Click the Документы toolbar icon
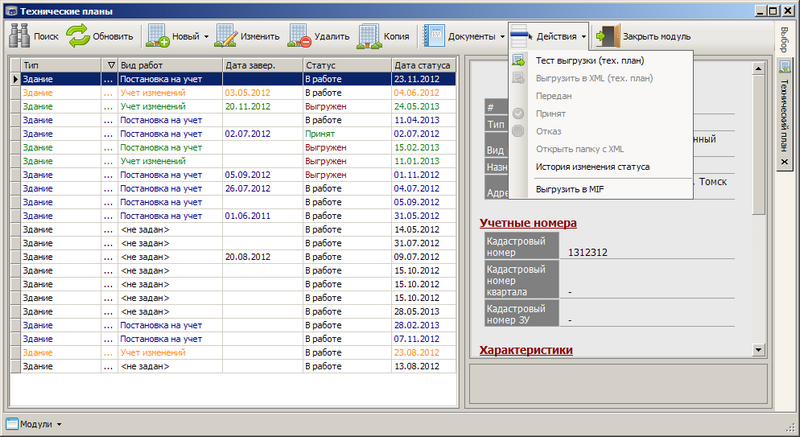 pos(434,37)
